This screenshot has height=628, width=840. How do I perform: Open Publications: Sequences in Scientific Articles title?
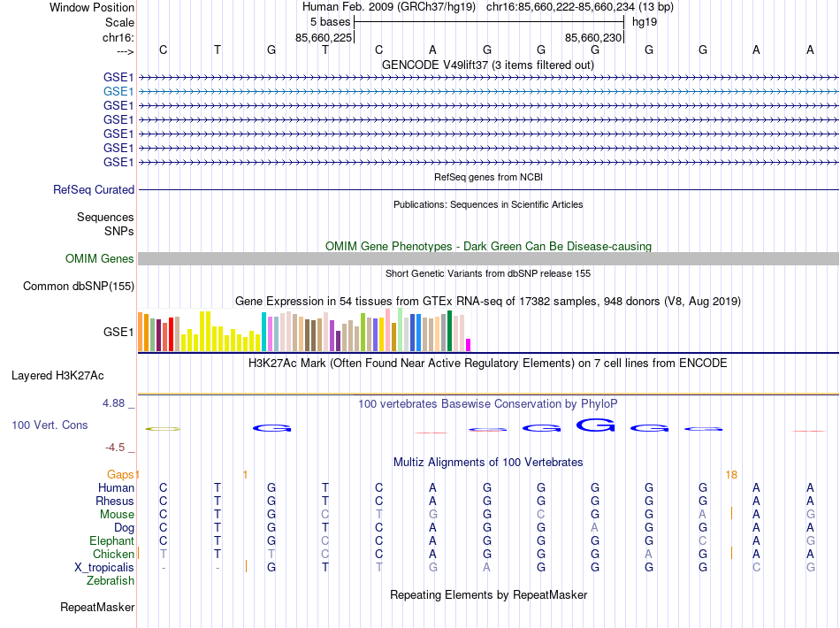coord(488,204)
